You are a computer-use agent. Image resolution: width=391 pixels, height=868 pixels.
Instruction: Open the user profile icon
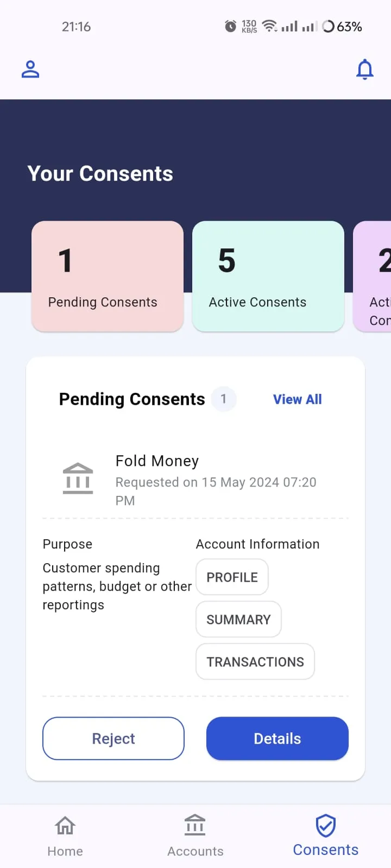(x=30, y=69)
